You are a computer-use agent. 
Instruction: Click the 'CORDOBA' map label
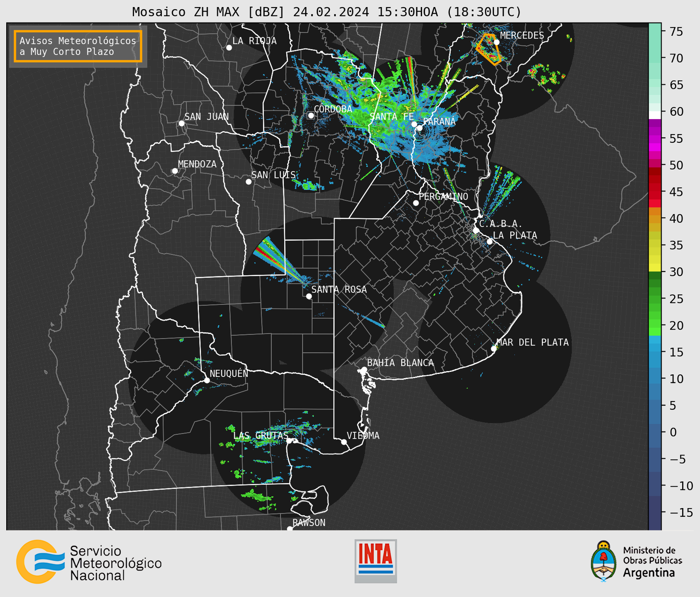click(x=333, y=109)
